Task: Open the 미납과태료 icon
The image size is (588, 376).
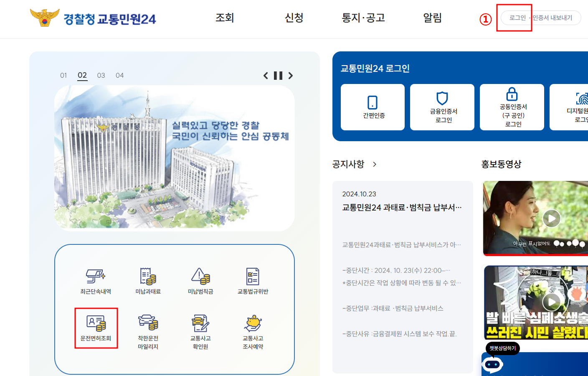Action: pos(148,282)
